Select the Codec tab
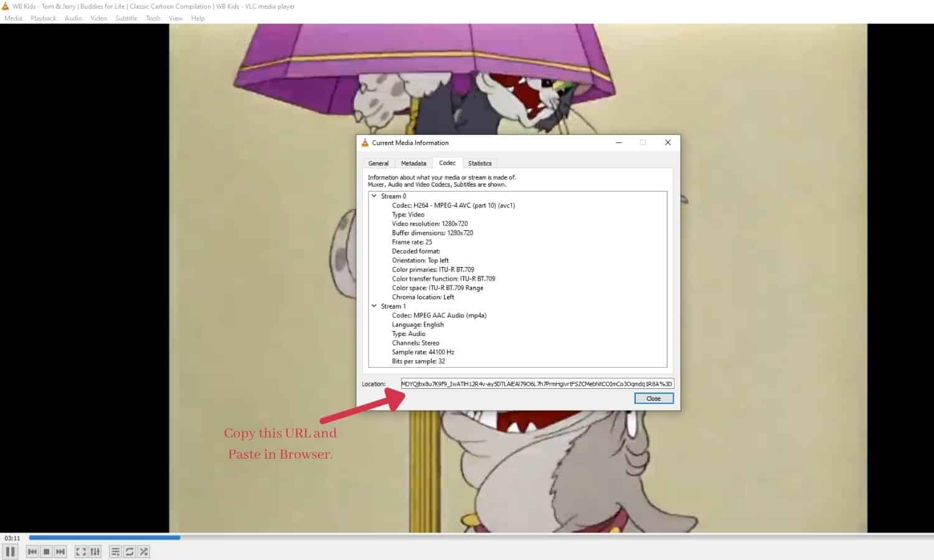The width and height of the screenshot is (934, 560). 447,162
